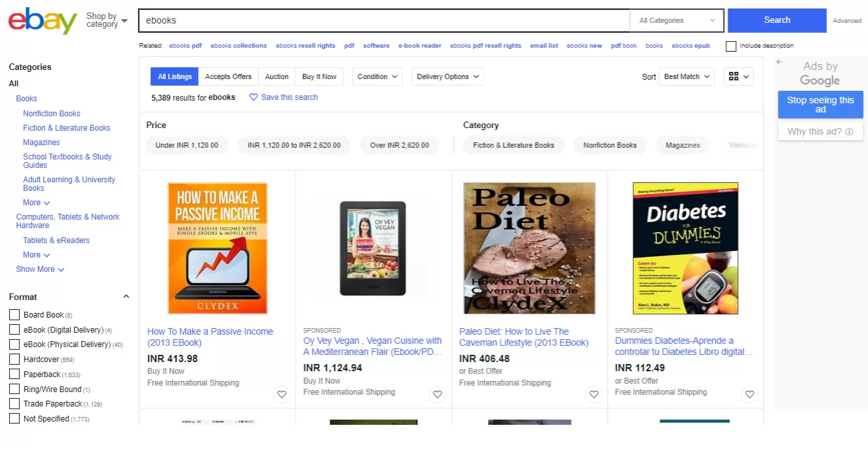Open the ebooks epub related link
868x449 pixels.
pos(690,46)
